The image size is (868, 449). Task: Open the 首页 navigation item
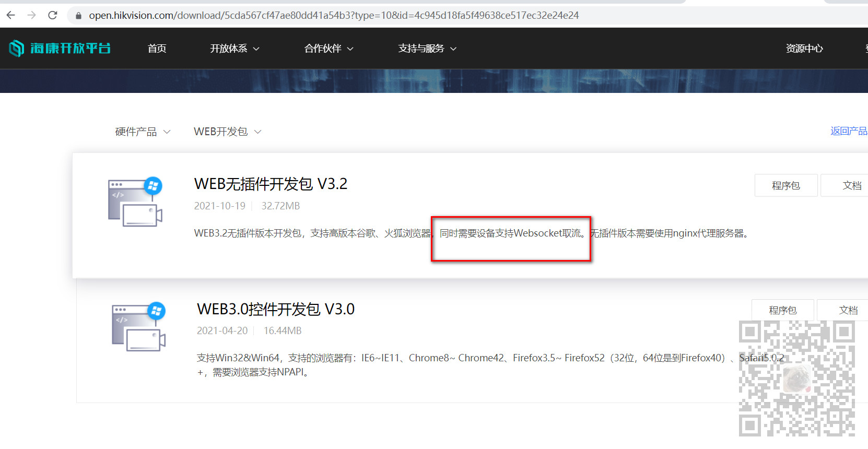pyautogui.click(x=157, y=49)
